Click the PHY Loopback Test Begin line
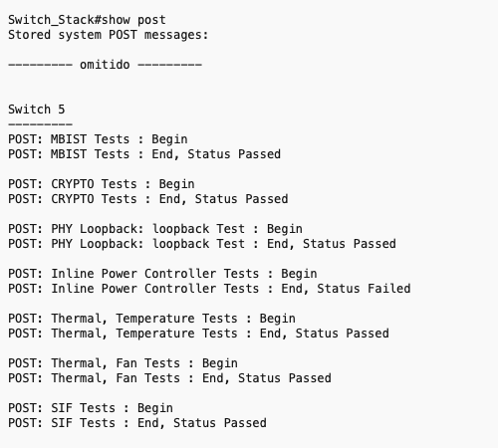Image resolution: width=498 pixels, height=448 pixels. pos(155,229)
